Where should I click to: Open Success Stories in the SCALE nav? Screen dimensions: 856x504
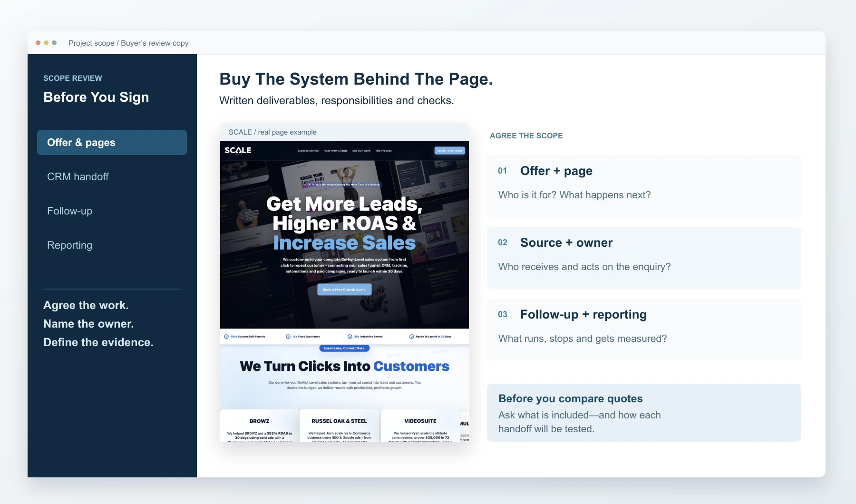(x=308, y=151)
